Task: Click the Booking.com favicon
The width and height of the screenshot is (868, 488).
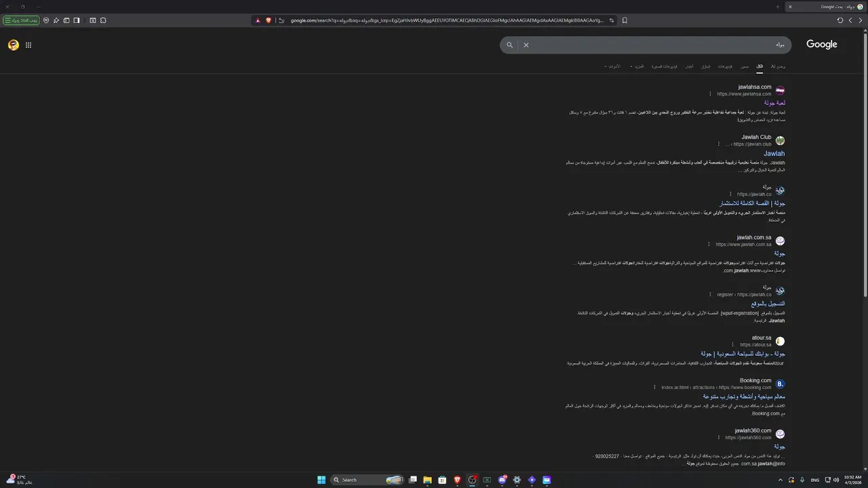Action: [780, 384]
